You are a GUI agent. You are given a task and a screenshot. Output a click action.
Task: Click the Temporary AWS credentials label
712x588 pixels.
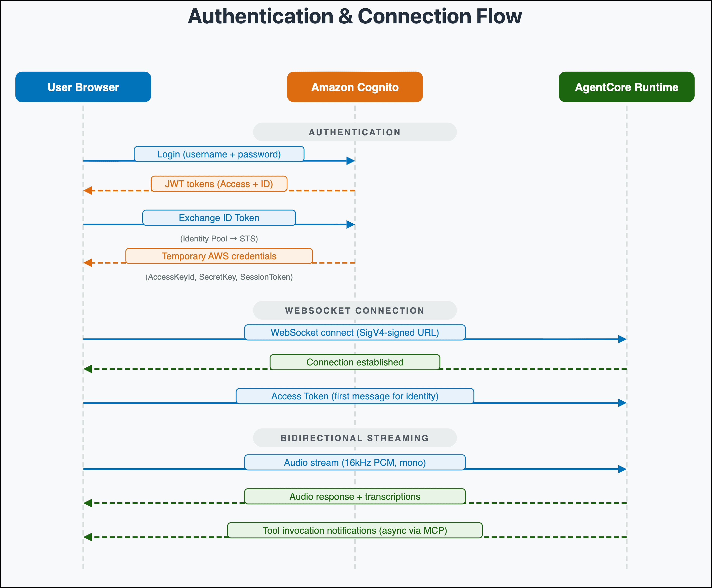(x=219, y=256)
